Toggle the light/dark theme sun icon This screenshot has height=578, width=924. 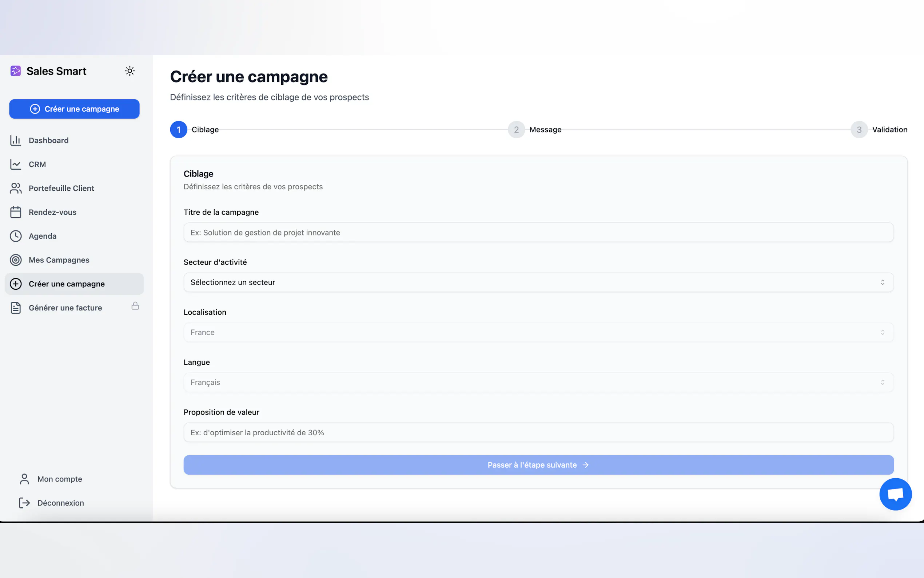click(130, 71)
